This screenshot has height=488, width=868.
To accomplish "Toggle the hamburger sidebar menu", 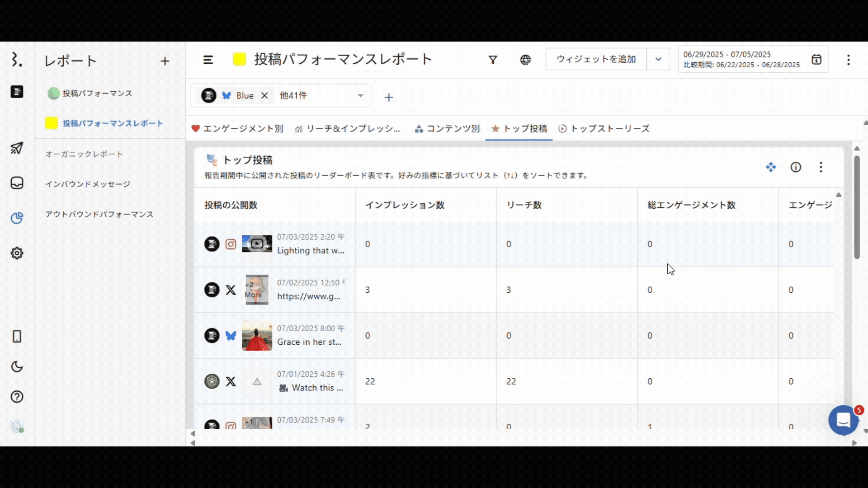I will 208,60.
